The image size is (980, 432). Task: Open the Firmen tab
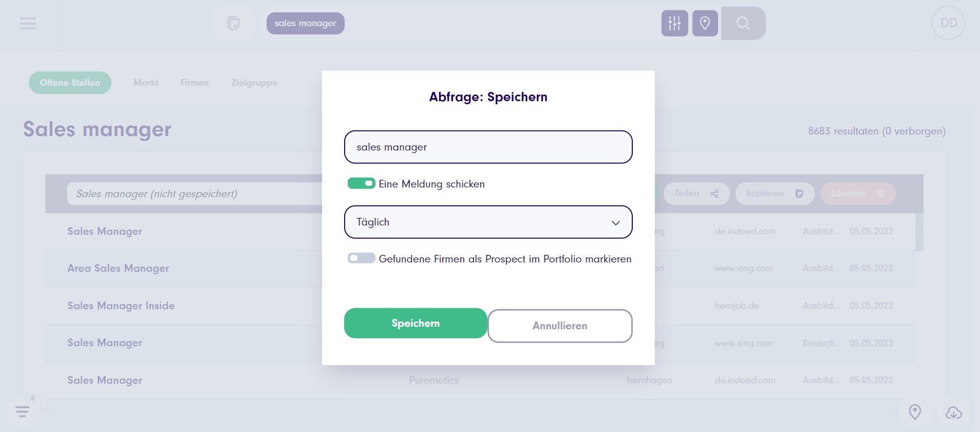coord(195,83)
